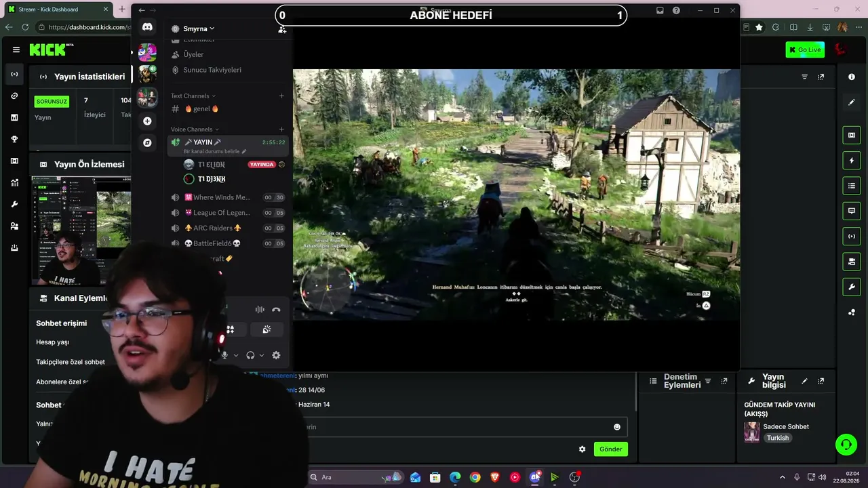Image resolution: width=868 pixels, height=488 pixels.
Task: Create a new text channel plus
Action: point(281,96)
